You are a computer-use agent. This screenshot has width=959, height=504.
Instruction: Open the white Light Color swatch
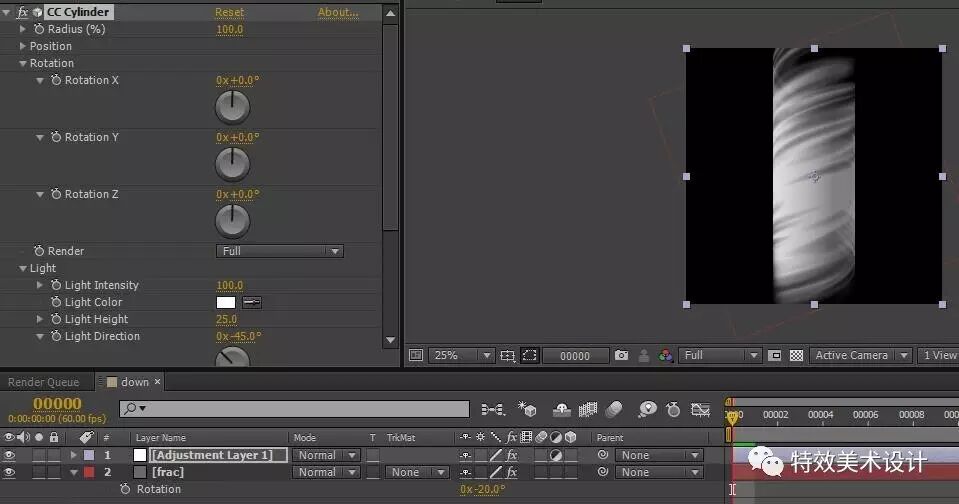point(226,302)
